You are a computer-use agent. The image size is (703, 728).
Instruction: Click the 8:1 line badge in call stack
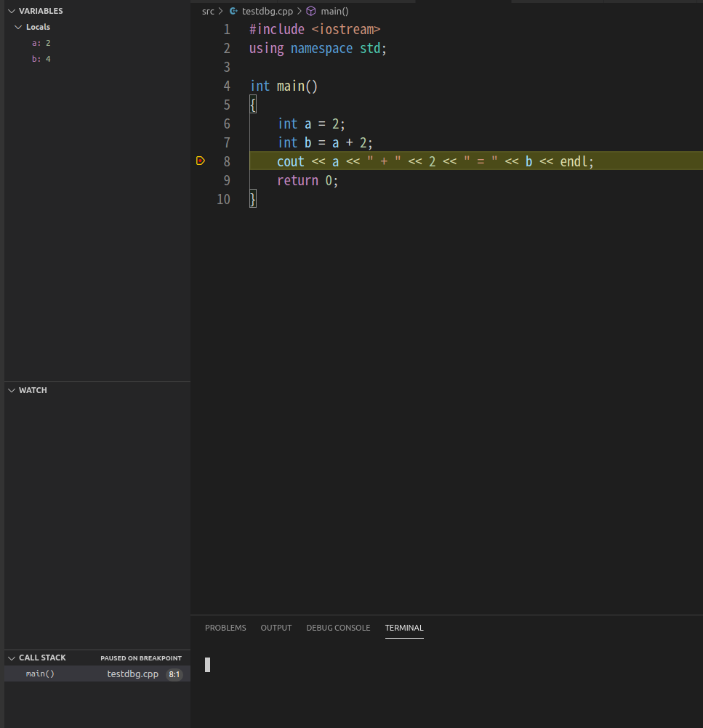coord(174,674)
